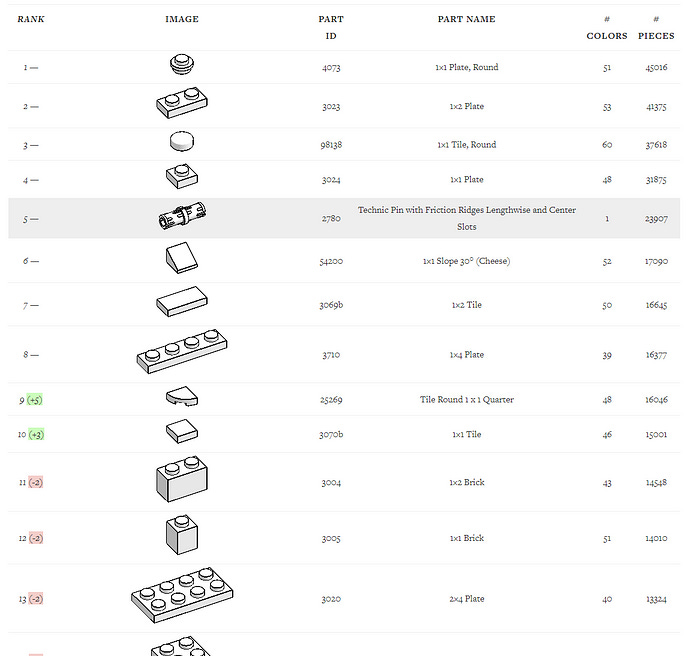The height and width of the screenshot is (656, 700).
Task: Open part name Tile Round 1 x 1 Quarter
Action: [467, 399]
